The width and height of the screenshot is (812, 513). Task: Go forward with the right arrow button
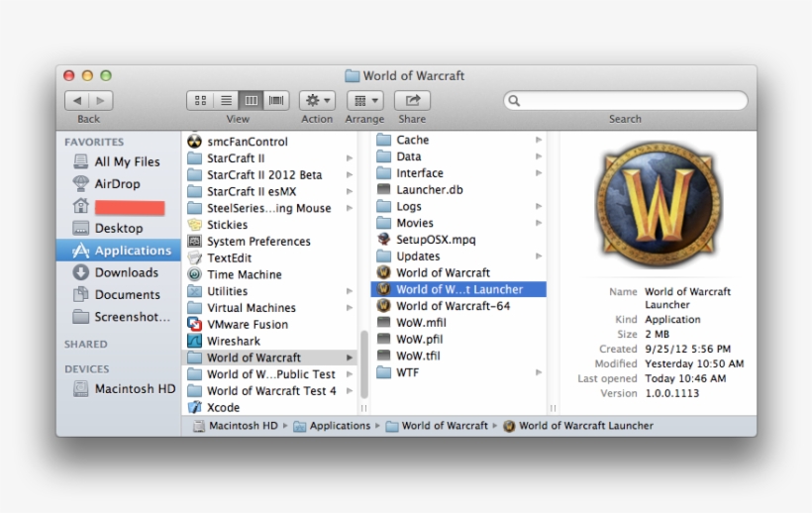[x=100, y=100]
